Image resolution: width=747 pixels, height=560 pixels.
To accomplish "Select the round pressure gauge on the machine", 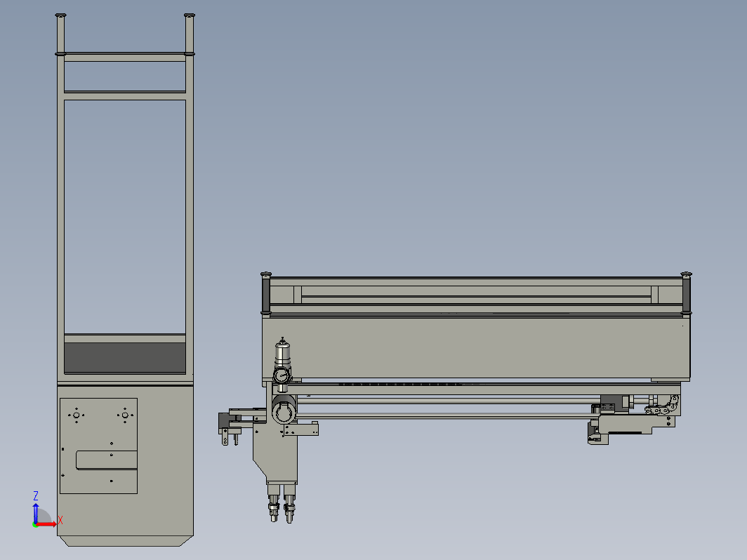I will (282, 375).
